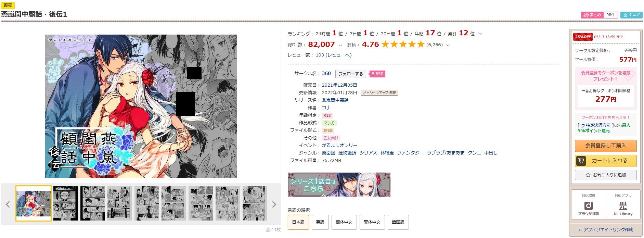Expand the ranking details chevron

[x=480, y=34]
